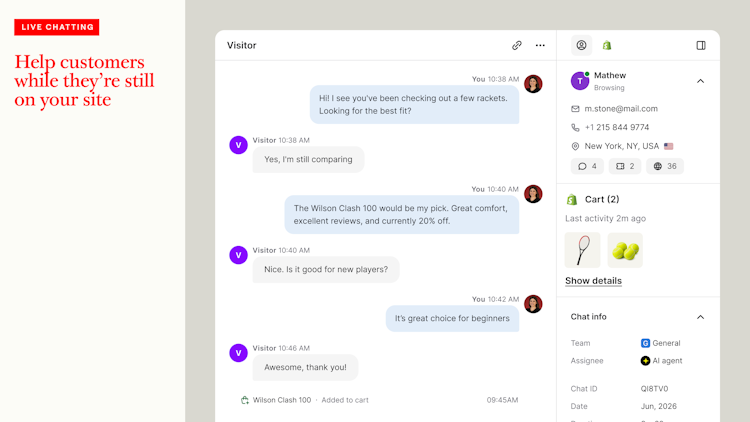Select the tennis balls cart thumbnail
Viewport: 750px width, 422px height.
(x=625, y=250)
